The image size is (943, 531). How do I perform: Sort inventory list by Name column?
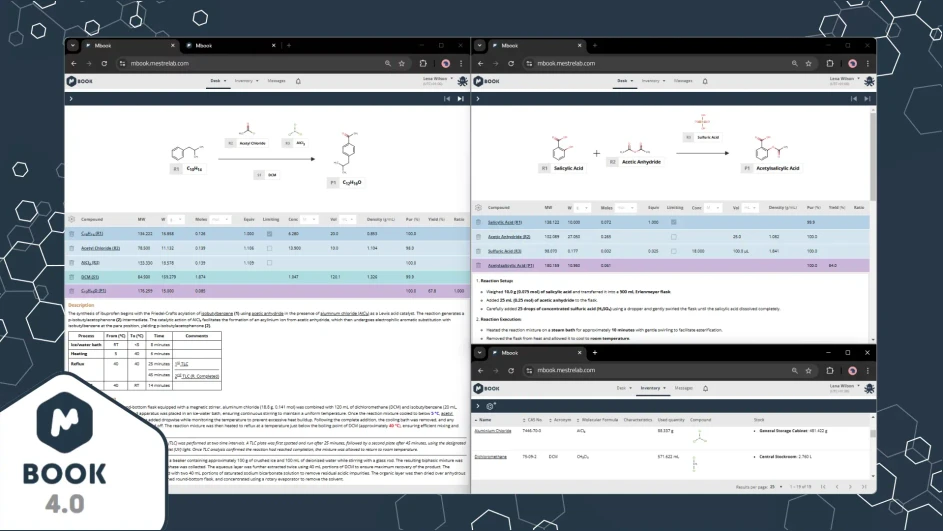(483, 420)
